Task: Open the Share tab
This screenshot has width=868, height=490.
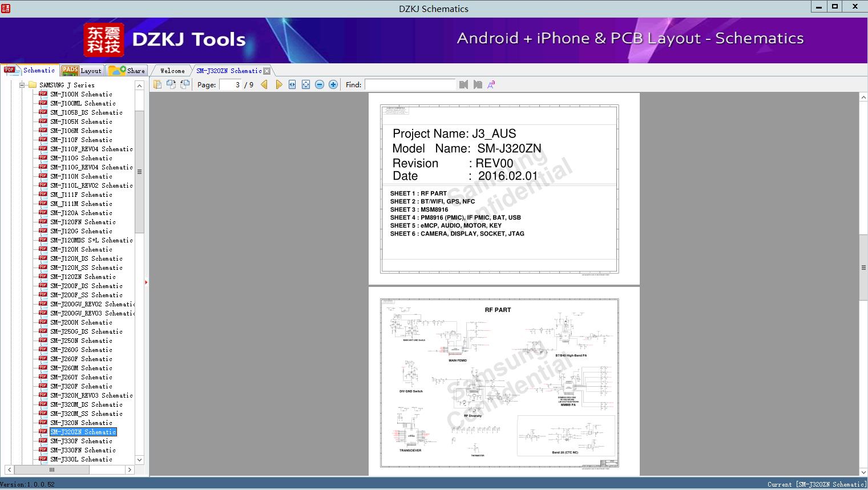Action: coord(127,71)
